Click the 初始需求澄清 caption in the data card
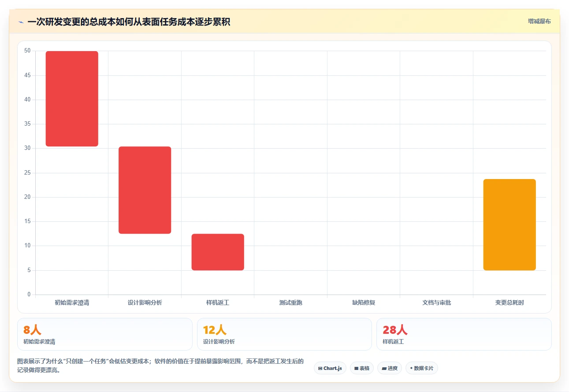The image size is (569, 392). pyautogui.click(x=39, y=342)
